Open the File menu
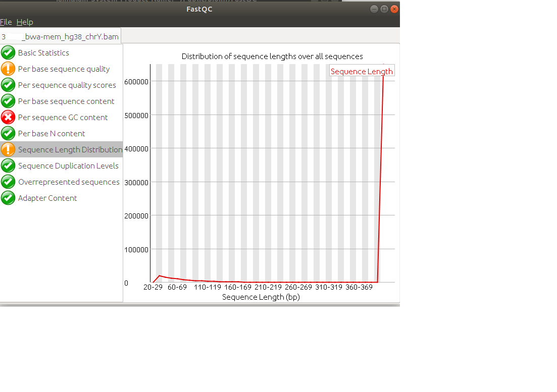557x392 pixels. (6, 22)
